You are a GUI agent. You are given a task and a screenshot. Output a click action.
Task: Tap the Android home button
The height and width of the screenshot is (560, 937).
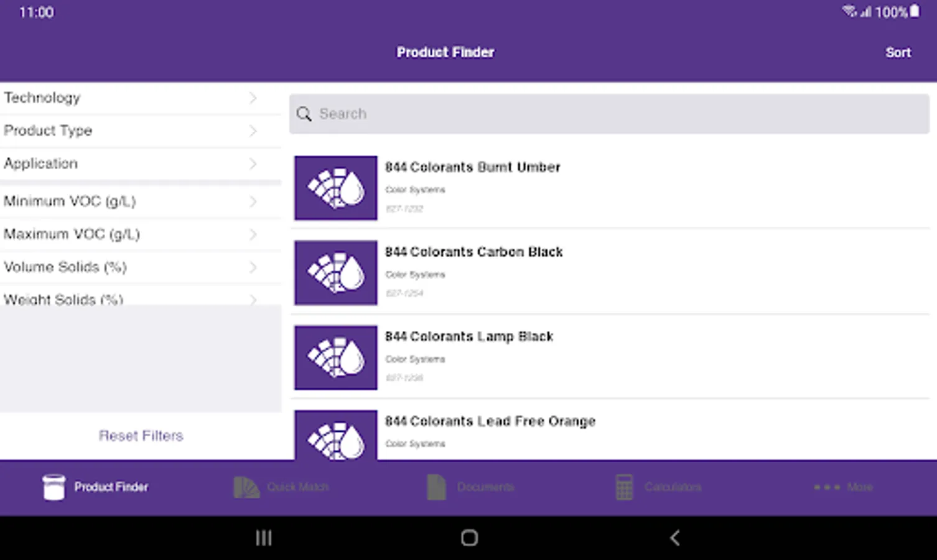(469, 538)
